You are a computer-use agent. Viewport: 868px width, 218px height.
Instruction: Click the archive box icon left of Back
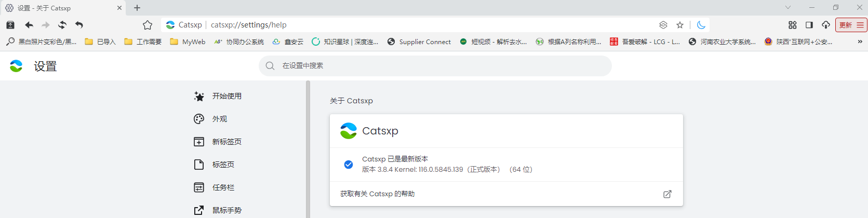tap(10, 25)
